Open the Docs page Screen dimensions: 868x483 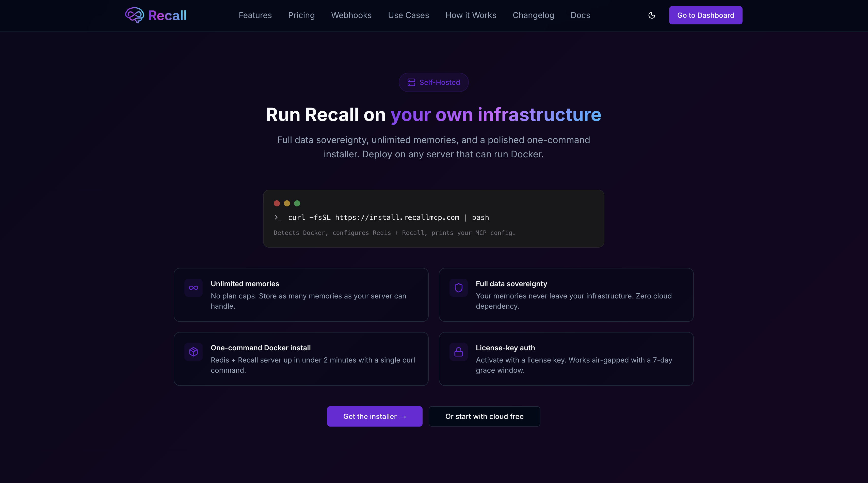(580, 15)
